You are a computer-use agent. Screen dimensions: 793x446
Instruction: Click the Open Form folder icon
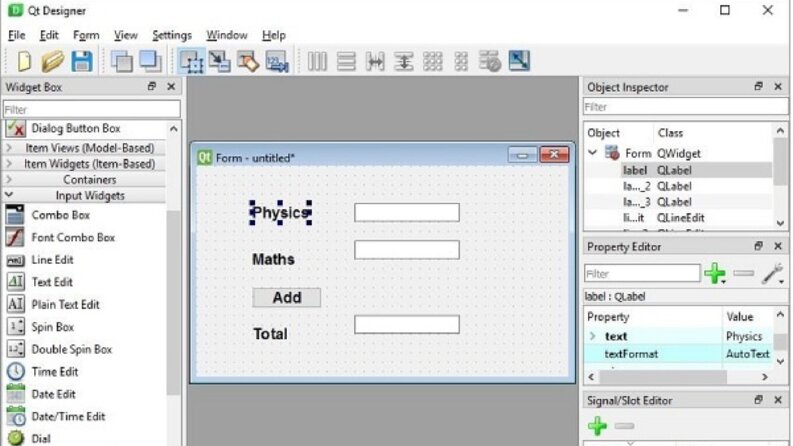[x=53, y=61]
